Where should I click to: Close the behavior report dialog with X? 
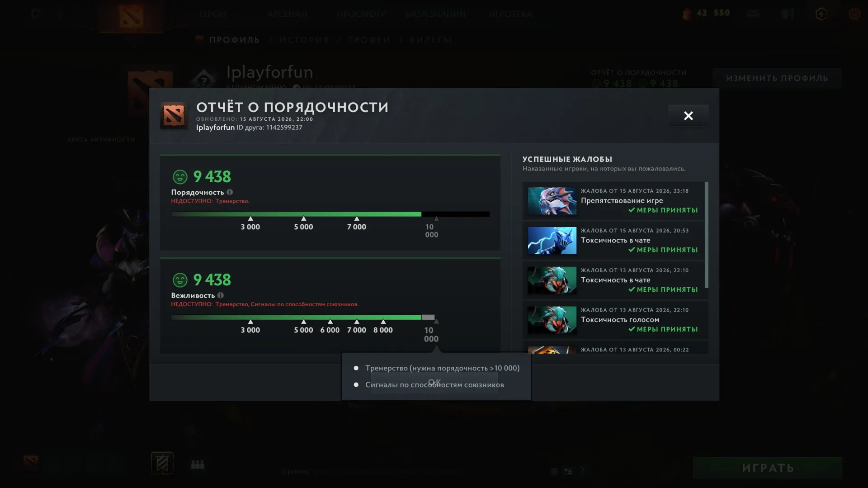coord(688,116)
